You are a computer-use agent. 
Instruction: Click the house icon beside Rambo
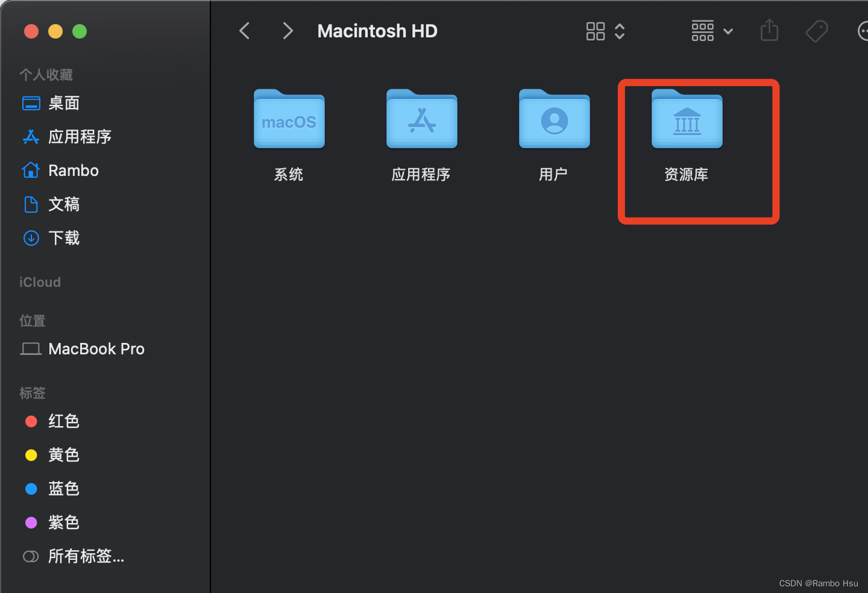pyautogui.click(x=31, y=171)
